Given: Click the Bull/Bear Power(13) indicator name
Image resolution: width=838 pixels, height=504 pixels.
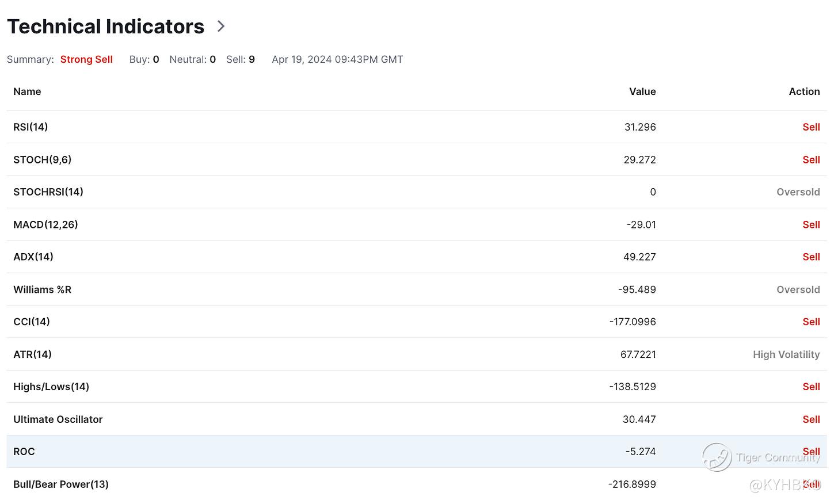Looking at the screenshot, I should (61, 484).
